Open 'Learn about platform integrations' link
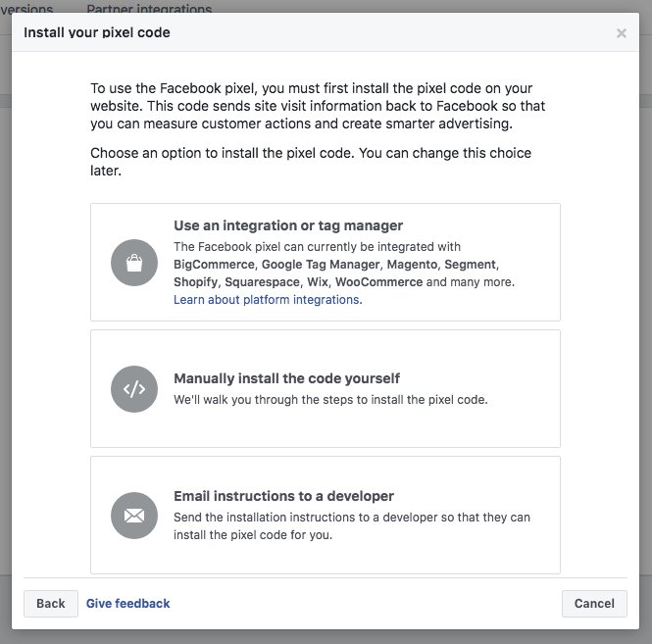The width and height of the screenshot is (652, 644). coord(266,299)
